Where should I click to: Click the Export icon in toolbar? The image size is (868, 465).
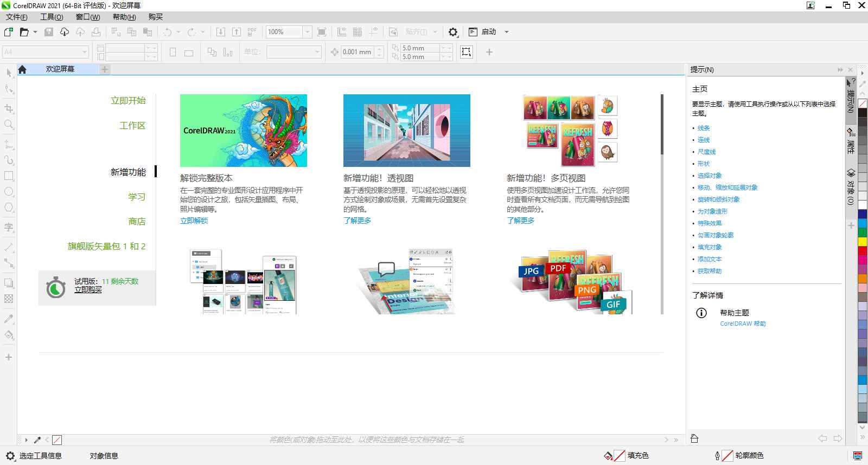coord(236,32)
